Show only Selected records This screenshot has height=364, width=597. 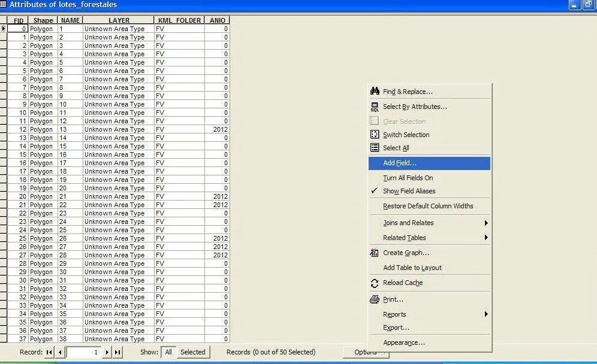point(192,353)
